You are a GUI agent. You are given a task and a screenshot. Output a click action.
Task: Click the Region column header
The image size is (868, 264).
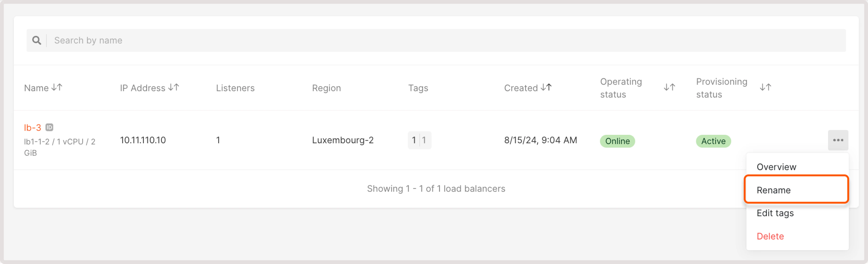326,88
